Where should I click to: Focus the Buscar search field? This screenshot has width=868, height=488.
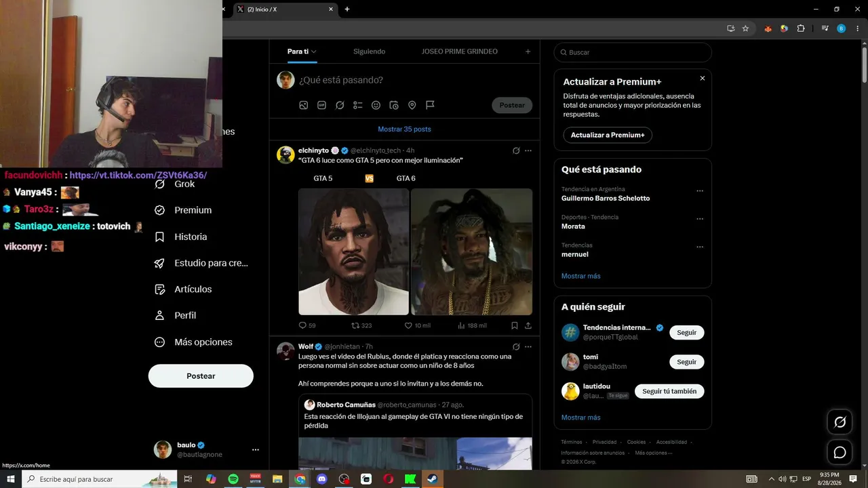[x=633, y=52]
